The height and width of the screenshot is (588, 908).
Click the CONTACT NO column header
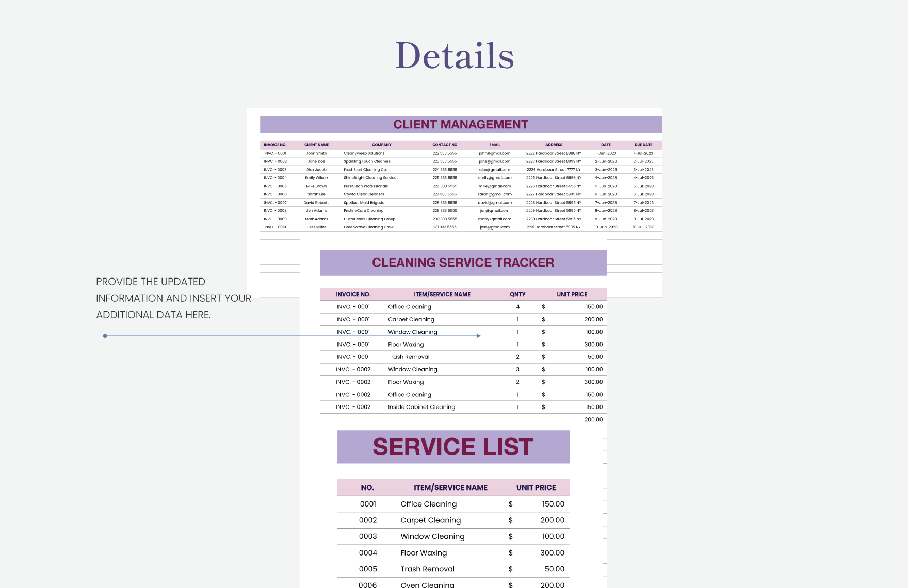(x=444, y=145)
